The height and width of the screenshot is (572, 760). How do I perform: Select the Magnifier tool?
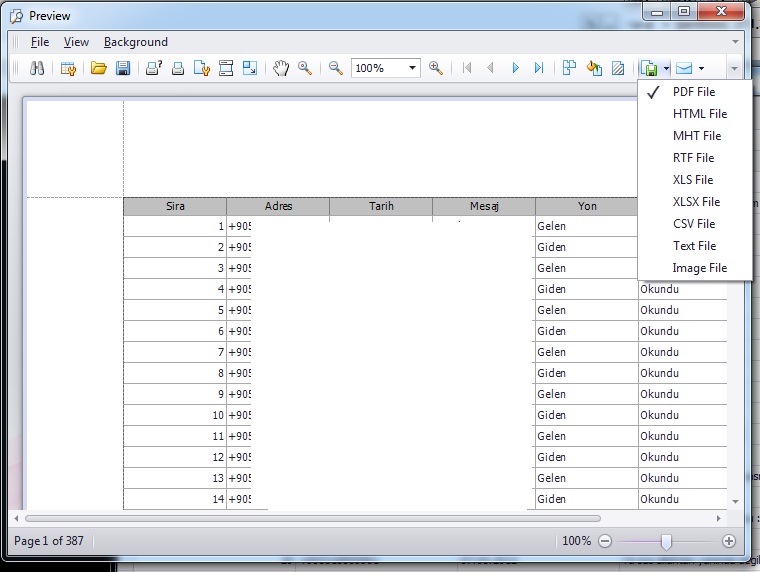click(x=305, y=68)
